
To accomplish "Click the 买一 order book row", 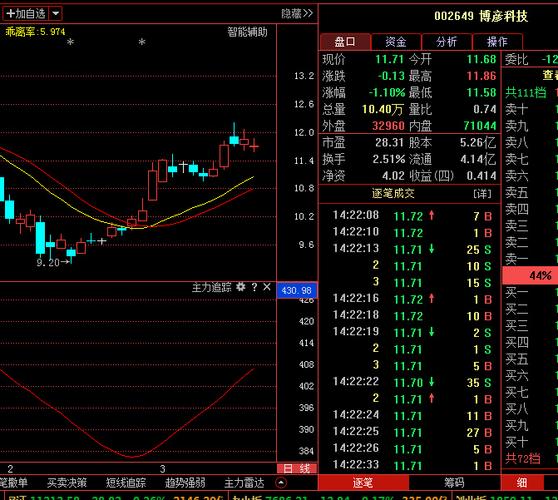I will 530,293.
